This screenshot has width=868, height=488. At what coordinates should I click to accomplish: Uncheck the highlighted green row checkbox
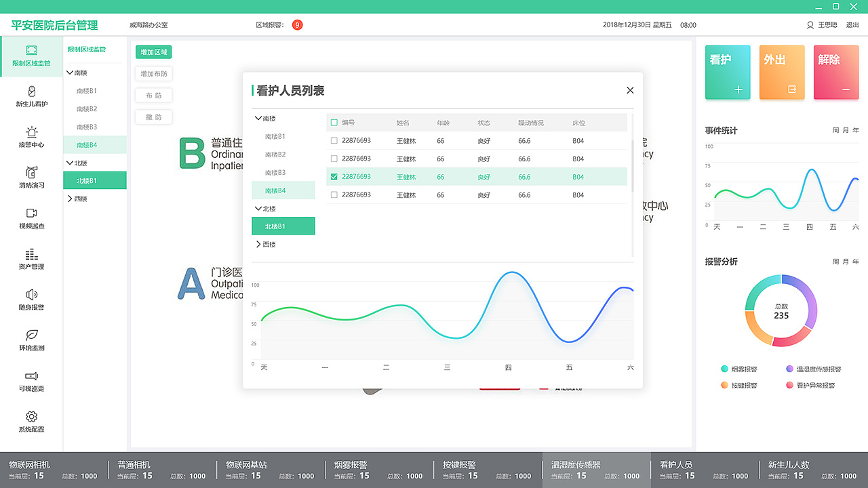click(334, 177)
